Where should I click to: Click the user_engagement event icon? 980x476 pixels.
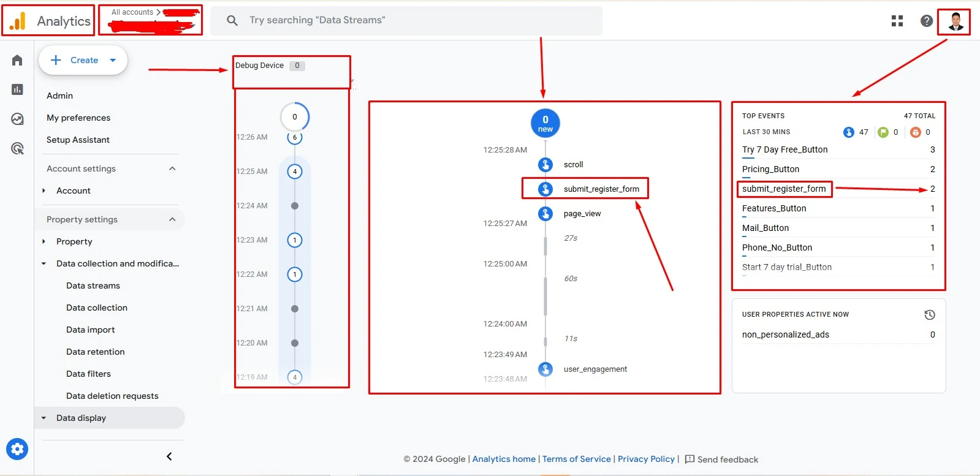[x=545, y=369]
